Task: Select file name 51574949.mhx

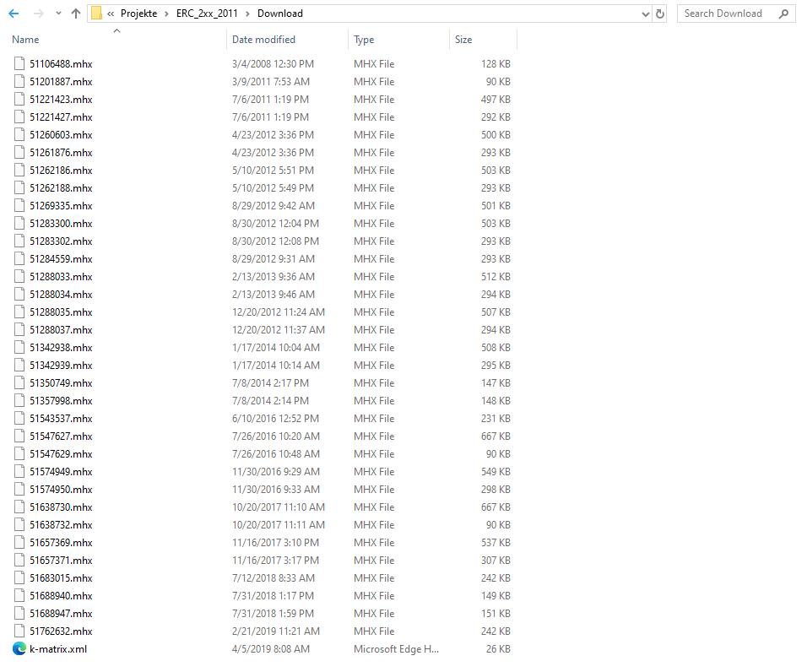Action: pyautogui.click(x=61, y=472)
